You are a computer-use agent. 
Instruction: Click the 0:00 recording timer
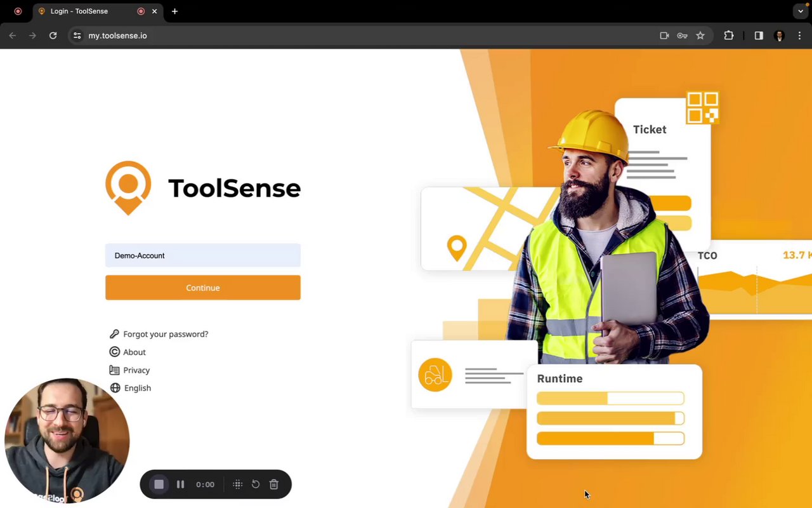pos(205,485)
